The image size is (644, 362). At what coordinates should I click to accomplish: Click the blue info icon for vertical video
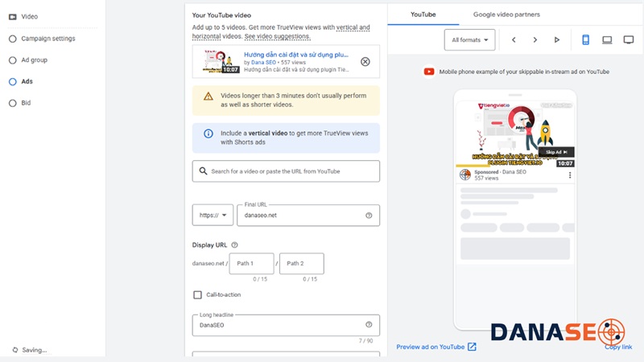(x=208, y=134)
